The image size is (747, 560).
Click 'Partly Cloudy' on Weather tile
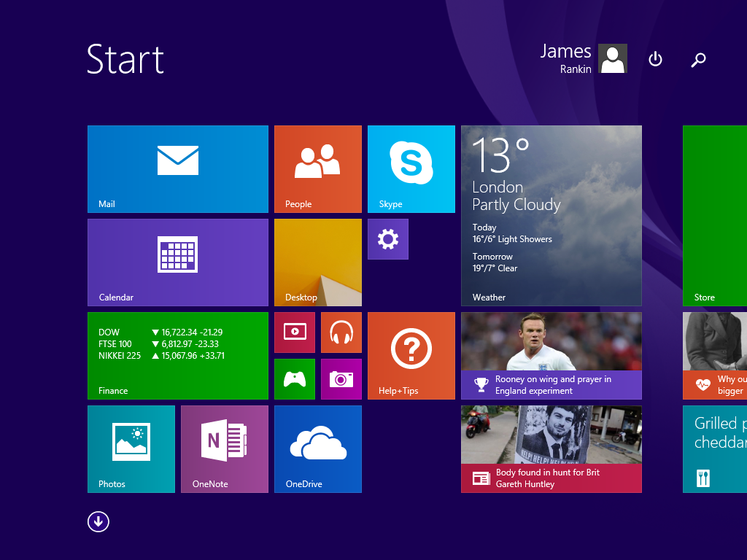pos(516,205)
